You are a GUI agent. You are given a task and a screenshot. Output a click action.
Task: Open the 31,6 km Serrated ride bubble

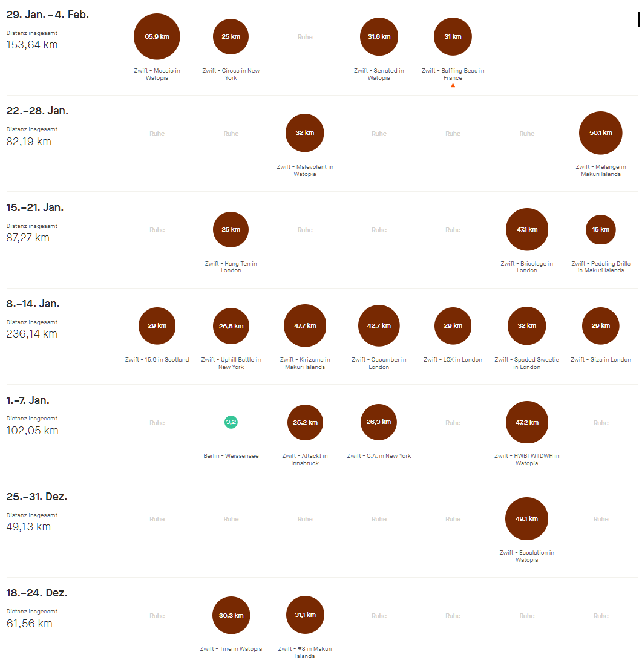[x=379, y=36]
